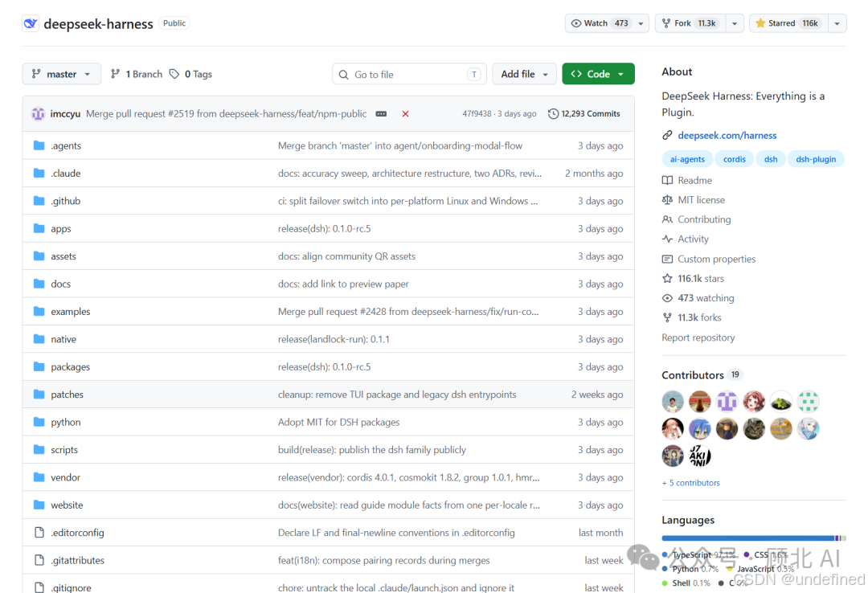The image size is (868, 593).
Task: Click the patches folder icon
Action: (x=39, y=395)
